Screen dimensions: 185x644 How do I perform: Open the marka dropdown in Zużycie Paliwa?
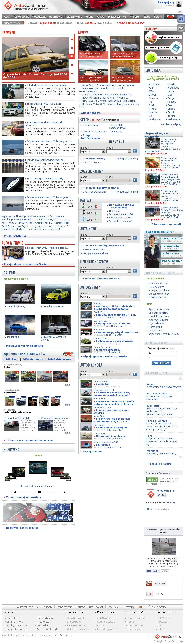point(93,181)
